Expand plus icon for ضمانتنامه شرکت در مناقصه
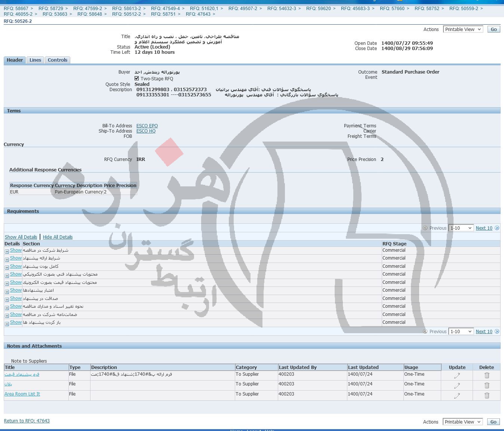This screenshot has height=431, width=504. 7,316
